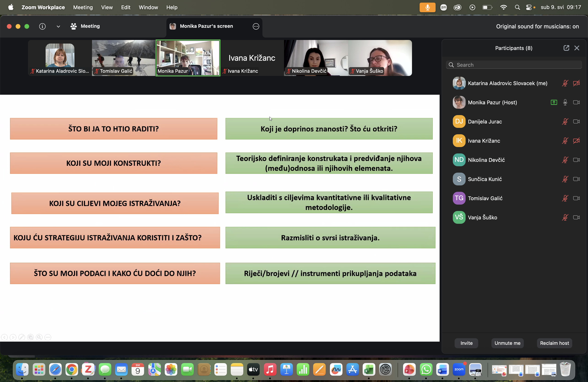The height and width of the screenshot is (382, 588).
Task: Click Tomislav Galić's TG avatar in list
Action: tap(459, 198)
